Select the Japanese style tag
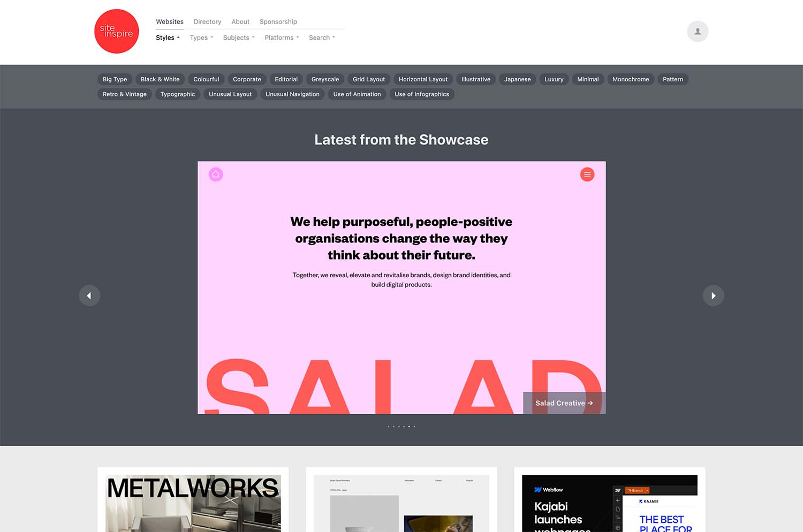This screenshot has width=803, height=532. (x=518, y=79)
